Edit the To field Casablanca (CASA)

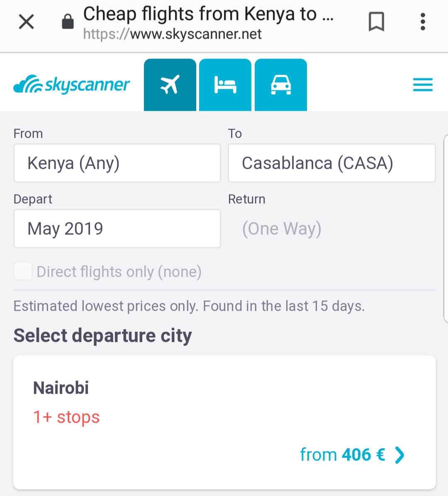point(331,163)
